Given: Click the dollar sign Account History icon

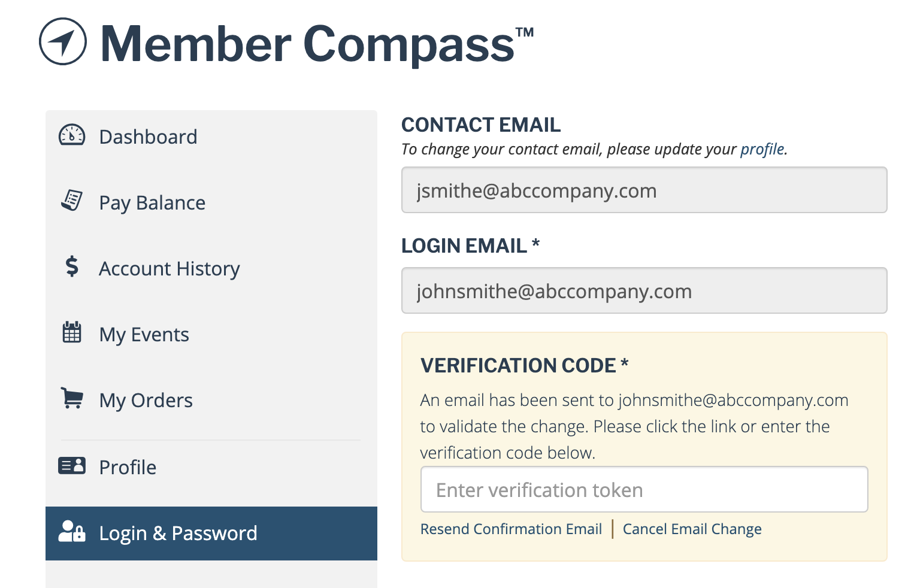Looking at the screenshot, I should [72, 266].
